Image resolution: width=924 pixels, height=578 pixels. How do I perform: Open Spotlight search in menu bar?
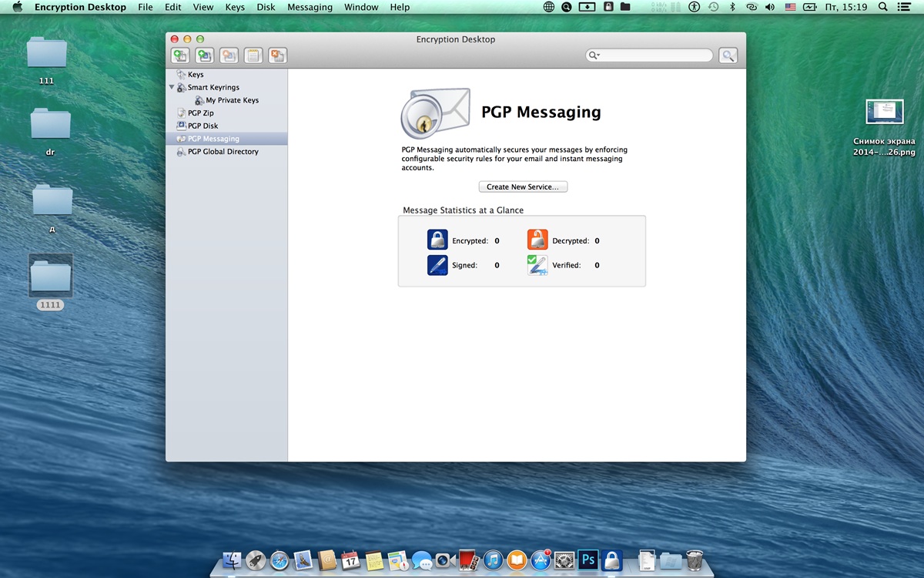[x=882, y=7]
